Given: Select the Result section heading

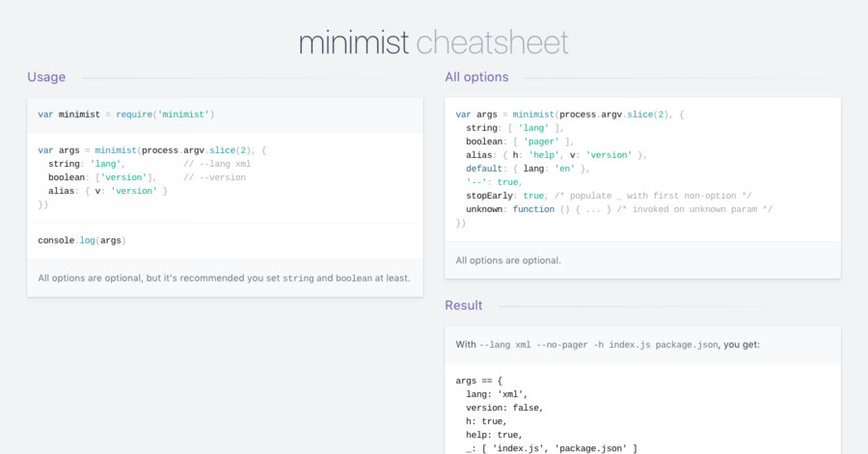Looking at the screenshot, I should point(464,306).
